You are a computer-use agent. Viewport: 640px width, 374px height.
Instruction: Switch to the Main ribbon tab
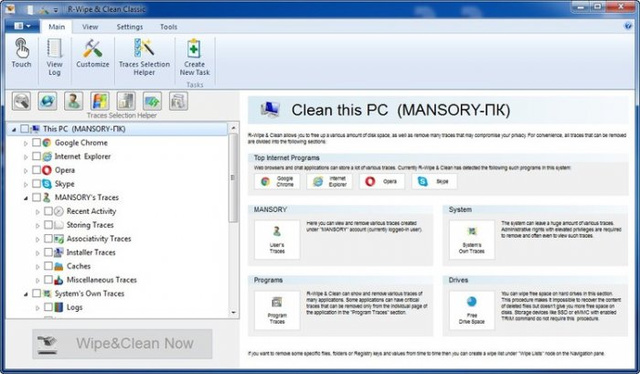coord(56,27)
